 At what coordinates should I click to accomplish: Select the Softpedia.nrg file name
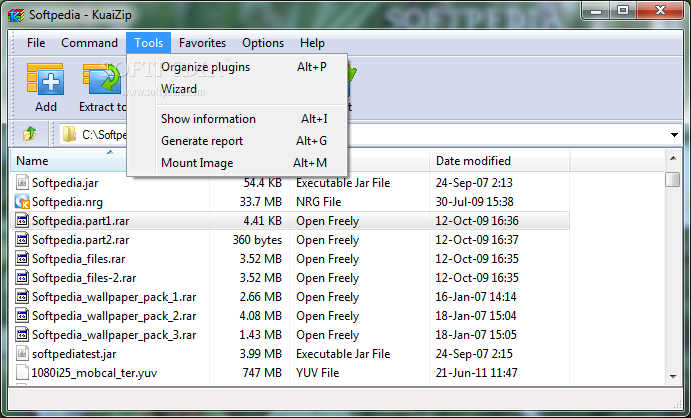pos(67,202)
